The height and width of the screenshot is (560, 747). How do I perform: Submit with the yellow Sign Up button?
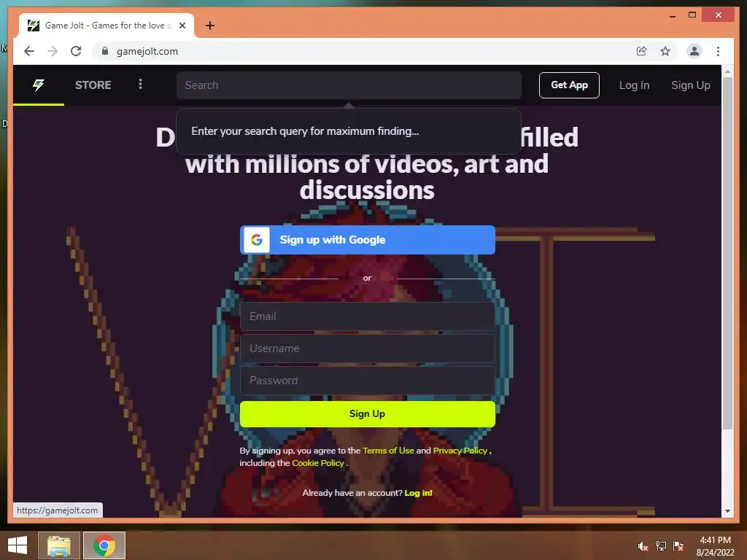coord(368,414)
